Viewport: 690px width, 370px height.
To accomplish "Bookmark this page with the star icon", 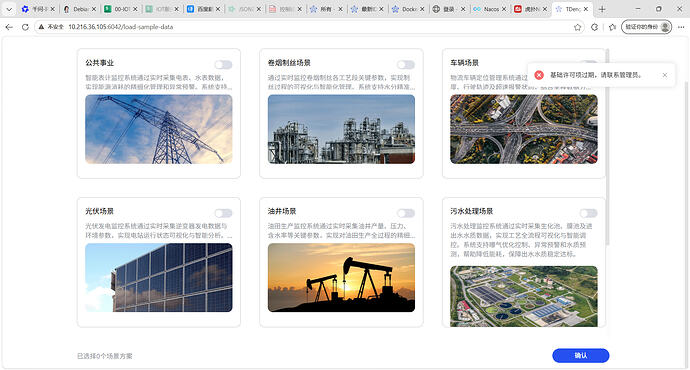I will 577,27.
